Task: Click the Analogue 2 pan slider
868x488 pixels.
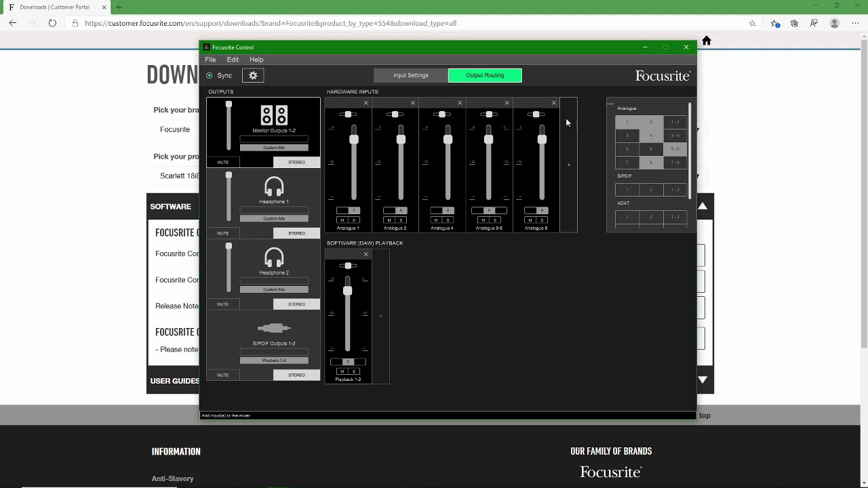Action: tap(395, 114)
